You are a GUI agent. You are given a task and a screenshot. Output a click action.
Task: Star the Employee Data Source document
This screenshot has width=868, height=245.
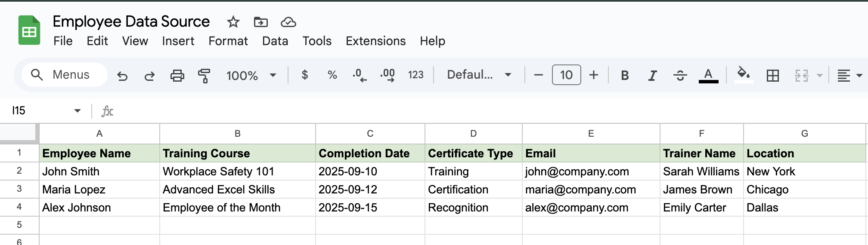(x=233, y=22)
